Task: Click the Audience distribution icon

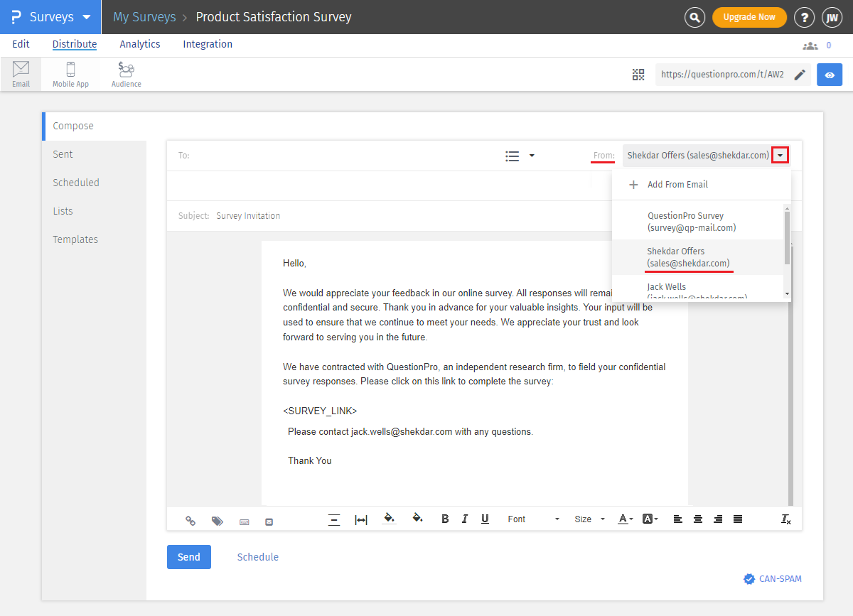Action: pyautogui.click(x=126, y=73)
